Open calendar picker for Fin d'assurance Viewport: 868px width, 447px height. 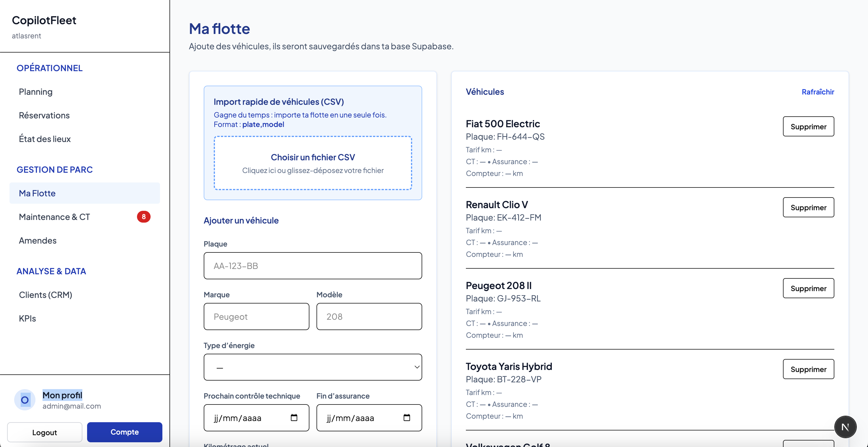tap(407, 418)
